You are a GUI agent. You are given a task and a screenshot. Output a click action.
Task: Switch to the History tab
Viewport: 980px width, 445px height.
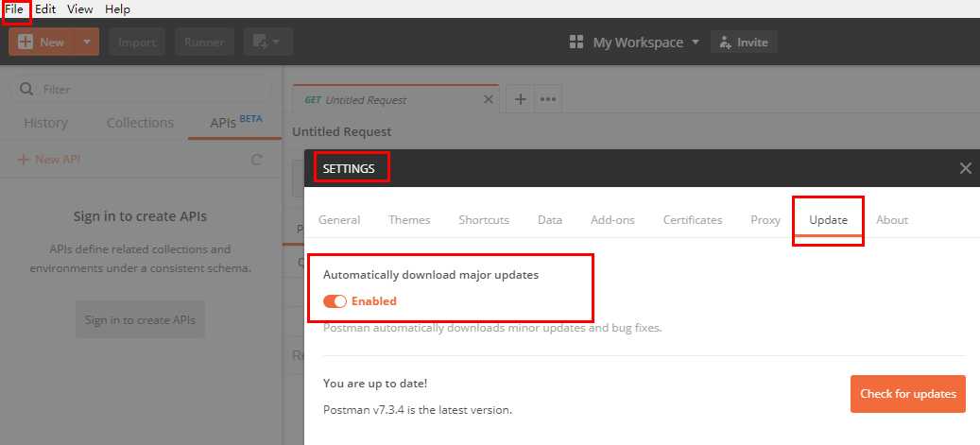point(45,123)
